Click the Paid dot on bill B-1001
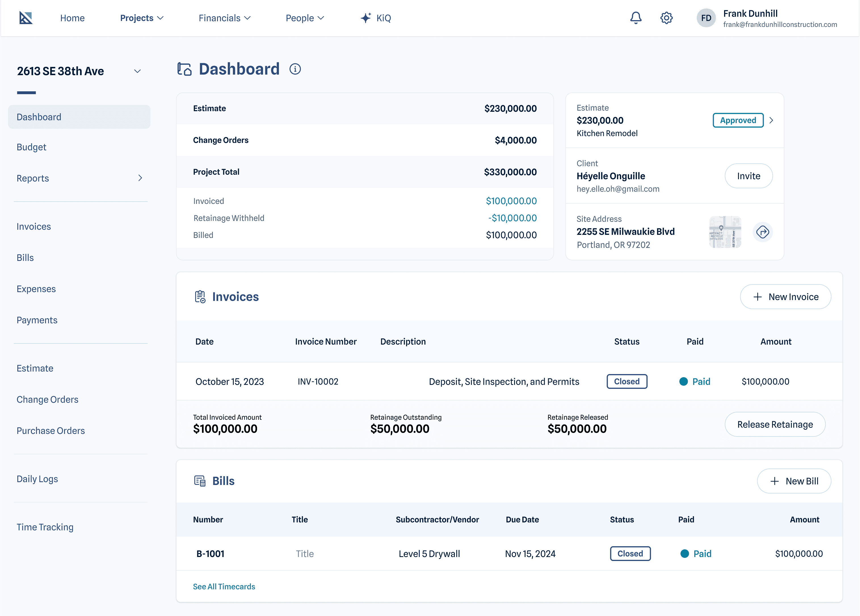This screenshot has width=860, height=616. (684, 554)
